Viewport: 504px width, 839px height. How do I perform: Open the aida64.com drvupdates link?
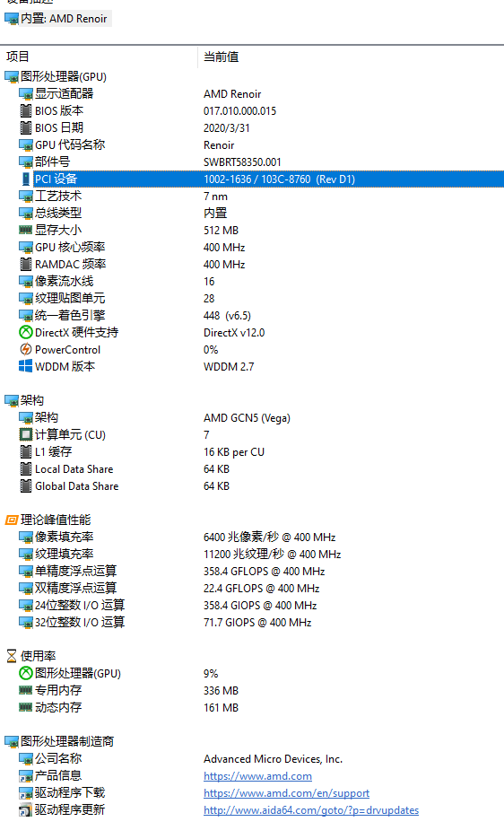click(x=311, y=810)
